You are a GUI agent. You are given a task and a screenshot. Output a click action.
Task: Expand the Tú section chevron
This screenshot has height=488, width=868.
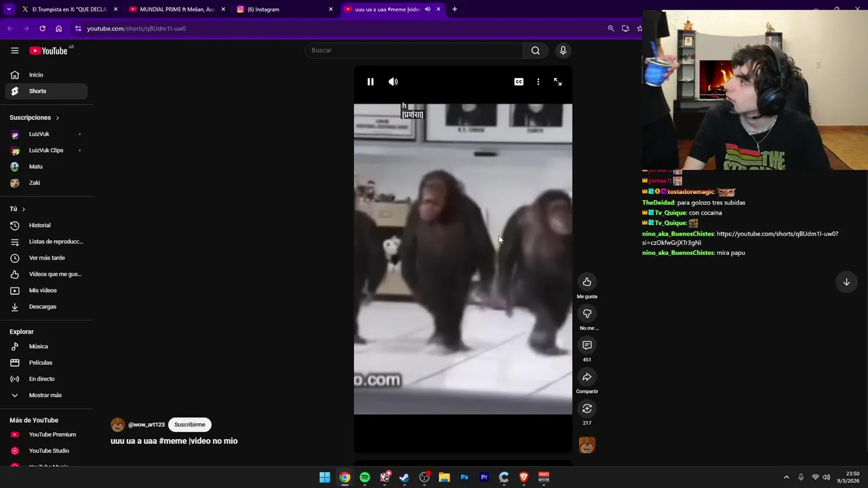tap(23, 209)
